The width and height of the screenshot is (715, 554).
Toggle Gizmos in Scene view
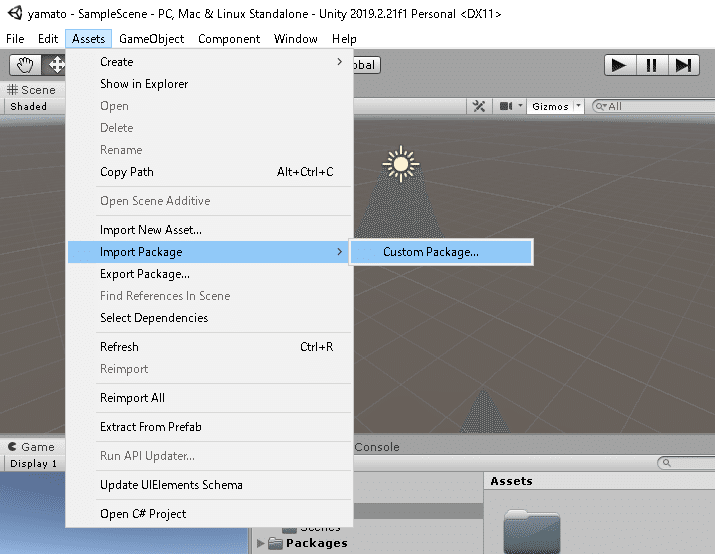pos(550,106)
